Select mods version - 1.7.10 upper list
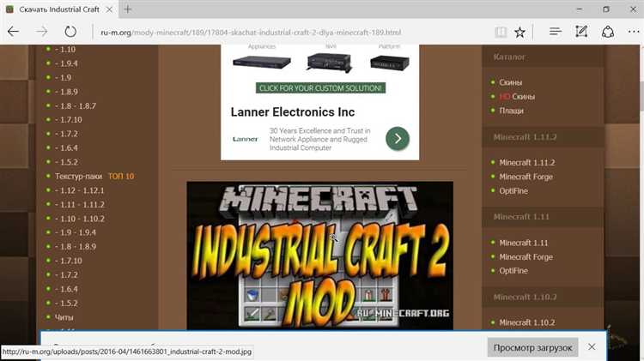This screenshot has height=361, width=644. pyautogui.click(x=68, y=120)
